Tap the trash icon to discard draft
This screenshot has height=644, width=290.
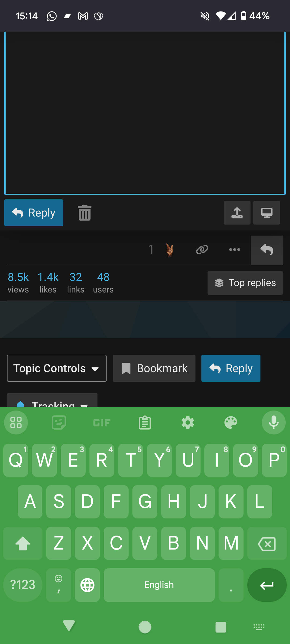85,213
